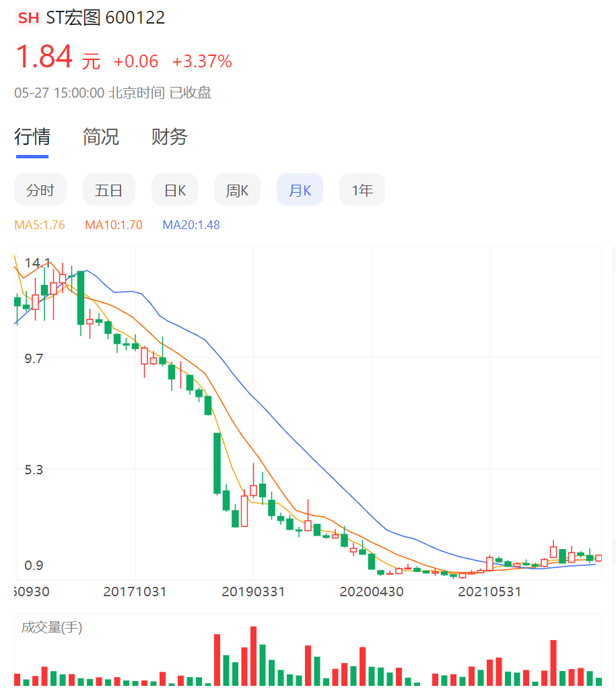Click the 20200430 date marker on axis
Screen dimensions: 616x700
coord(372,592)
